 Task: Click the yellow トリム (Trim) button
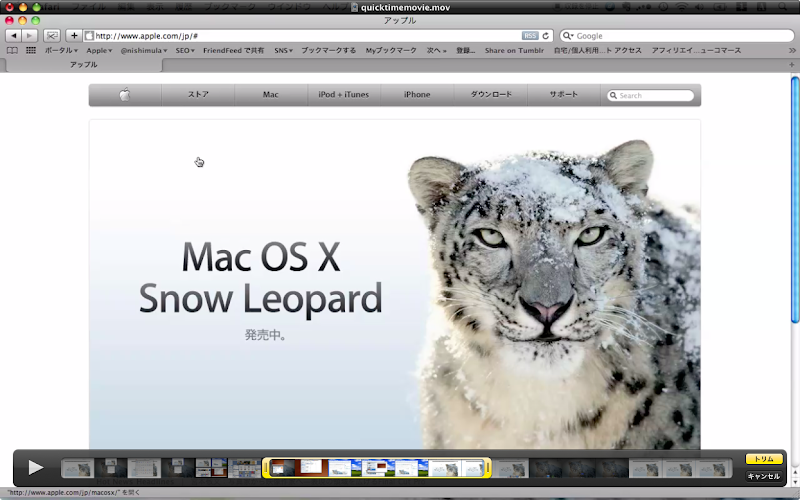click(x=764, y=459)
